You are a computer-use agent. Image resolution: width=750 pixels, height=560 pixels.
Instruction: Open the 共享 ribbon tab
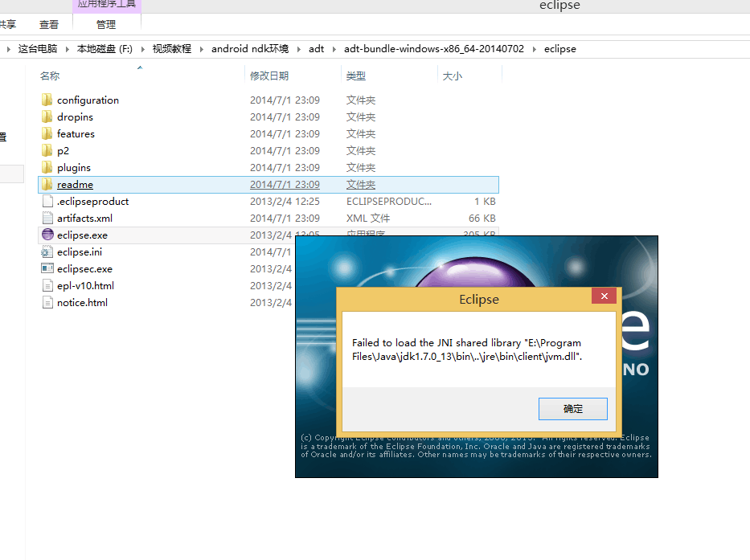click(x=7, y=24)
